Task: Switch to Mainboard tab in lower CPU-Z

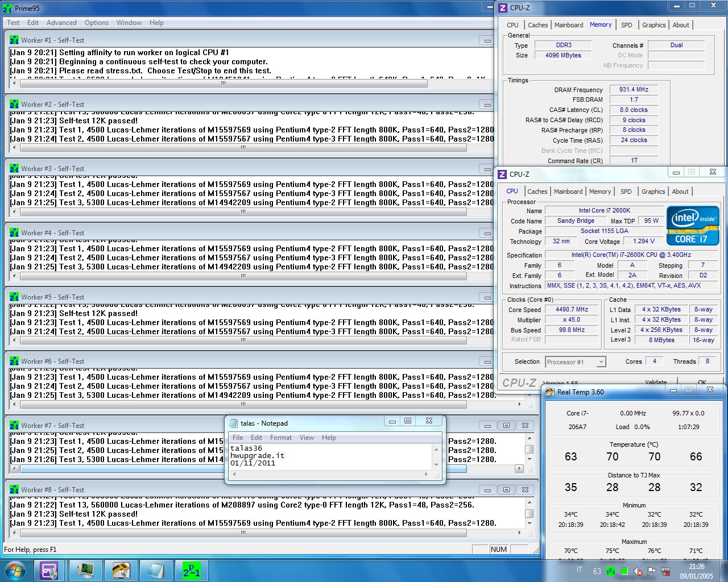Action: (x=568, y=192)
